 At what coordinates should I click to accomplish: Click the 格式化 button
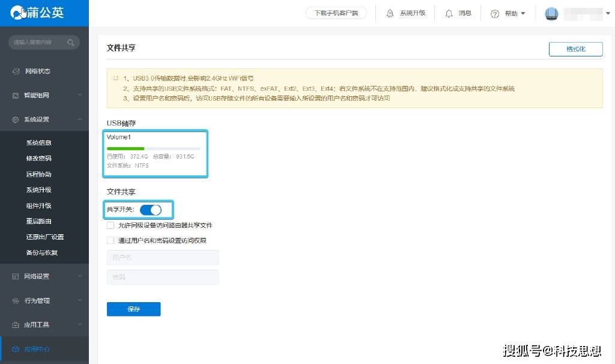(575, 49)
